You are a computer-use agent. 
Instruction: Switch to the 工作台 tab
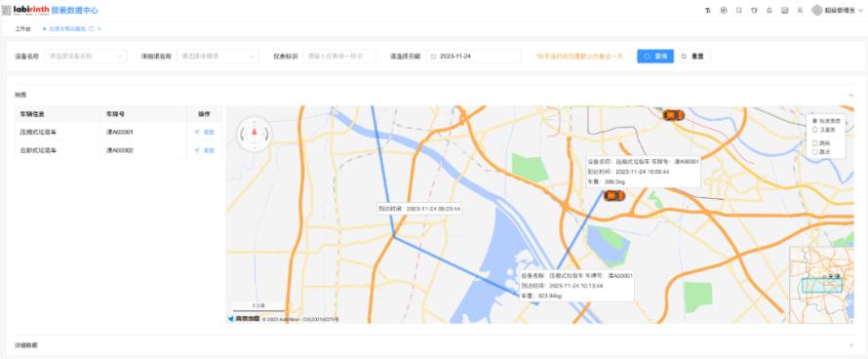[x=22, y=28]
